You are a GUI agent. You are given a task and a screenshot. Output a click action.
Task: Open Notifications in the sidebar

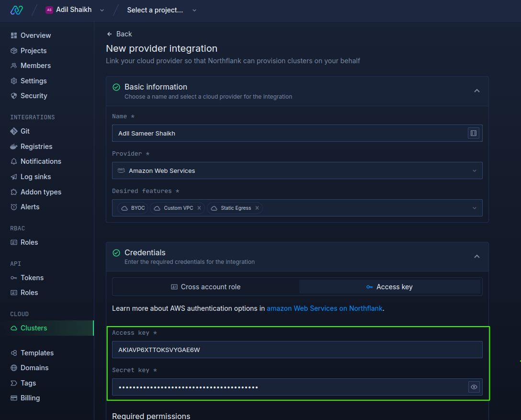41,161
